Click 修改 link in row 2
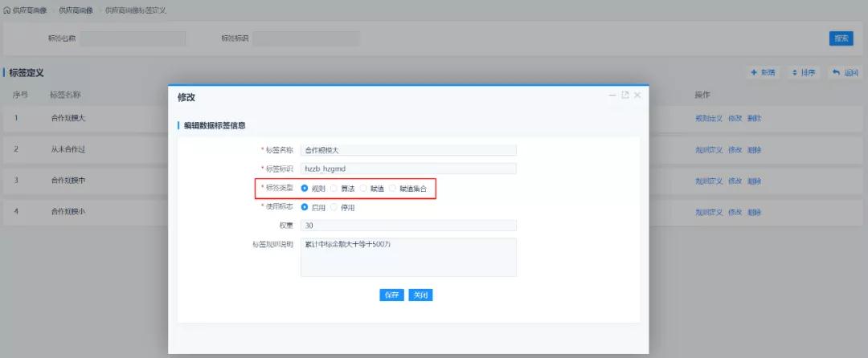The width and height of the screenshot is (868, 358). [735, 150]
